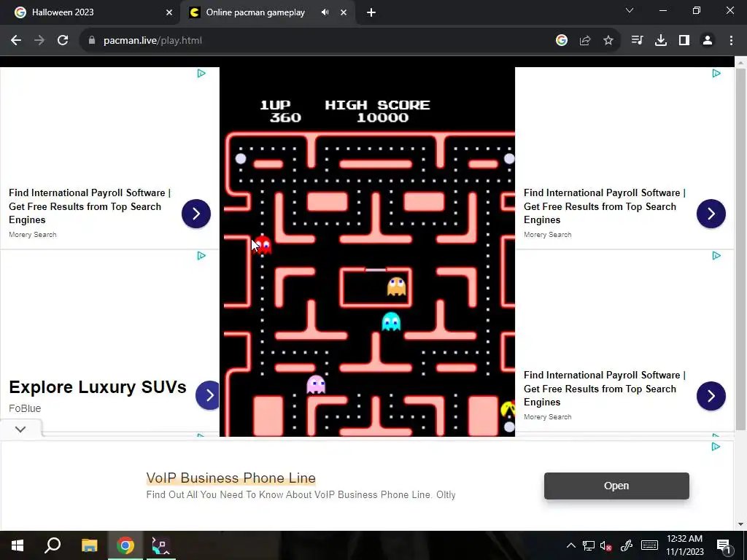Close the Halloween 2023 tab
Screen dimensions: 747x560
(x=169, y=12)
